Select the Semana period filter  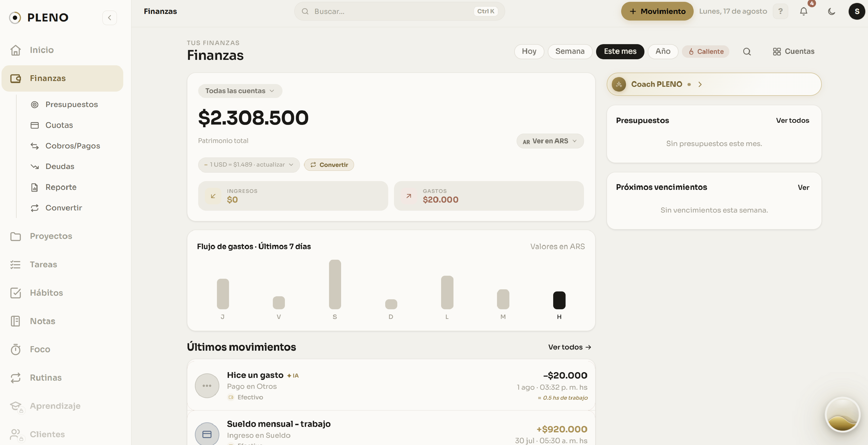[x=570, y=52]
